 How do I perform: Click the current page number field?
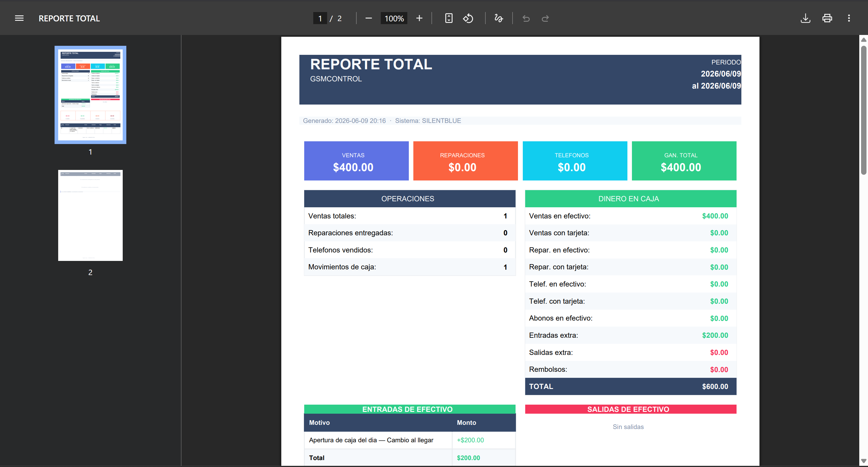click(320, 18)
